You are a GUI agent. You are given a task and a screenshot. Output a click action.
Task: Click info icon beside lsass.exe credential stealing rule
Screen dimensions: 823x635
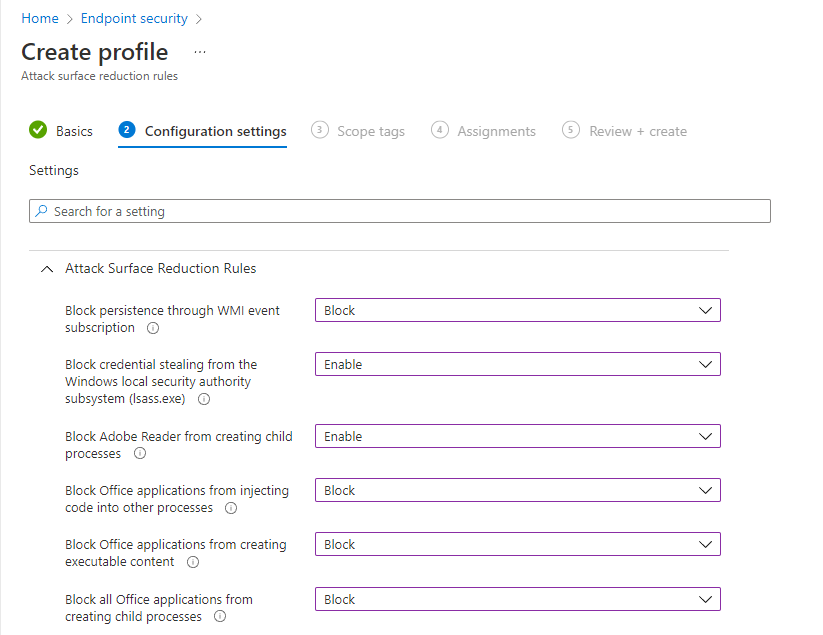204,399
